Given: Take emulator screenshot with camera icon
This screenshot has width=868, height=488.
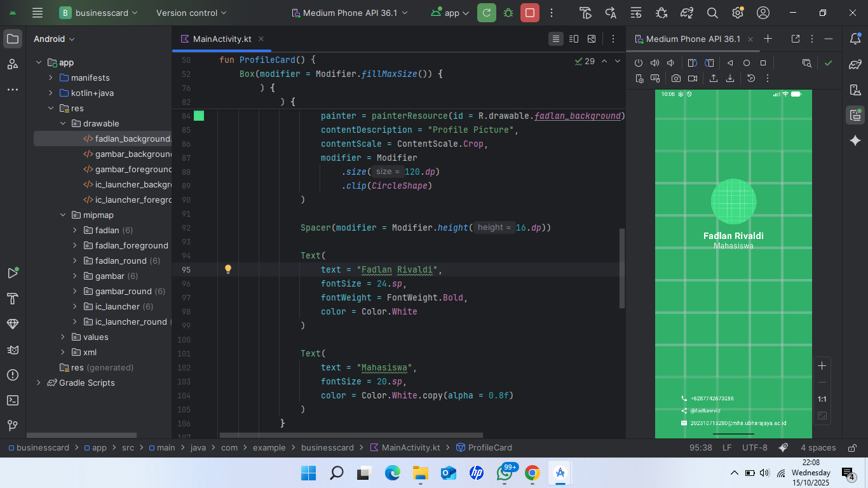Looking at the screenshot, I should tap(676, 78).
